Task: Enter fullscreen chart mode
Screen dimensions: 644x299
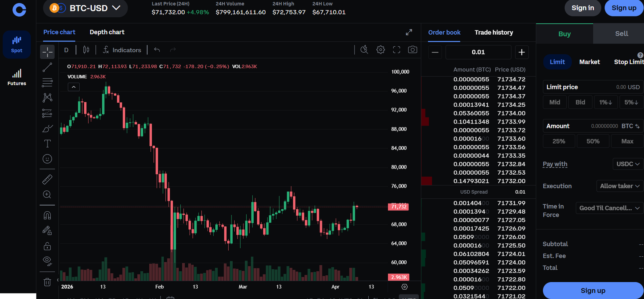Action: pos(396,49)
